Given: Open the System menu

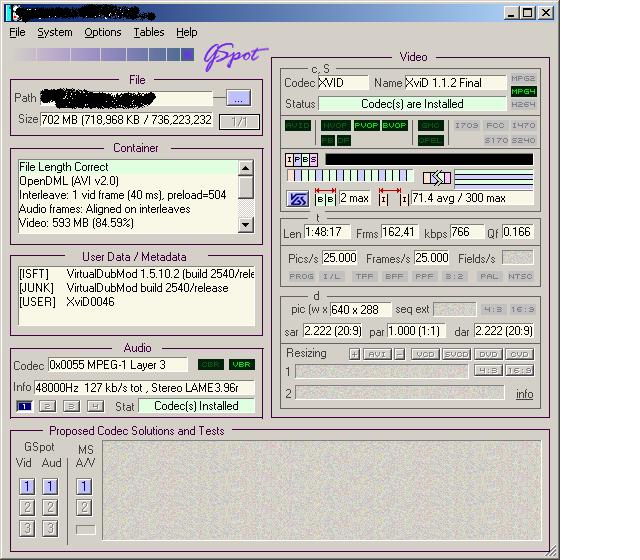Looking at the screenshot, I should pos(55,32).
